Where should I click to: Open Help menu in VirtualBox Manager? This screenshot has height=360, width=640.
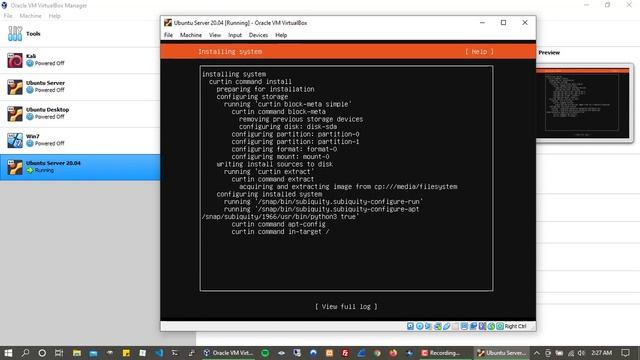point(54,16)
